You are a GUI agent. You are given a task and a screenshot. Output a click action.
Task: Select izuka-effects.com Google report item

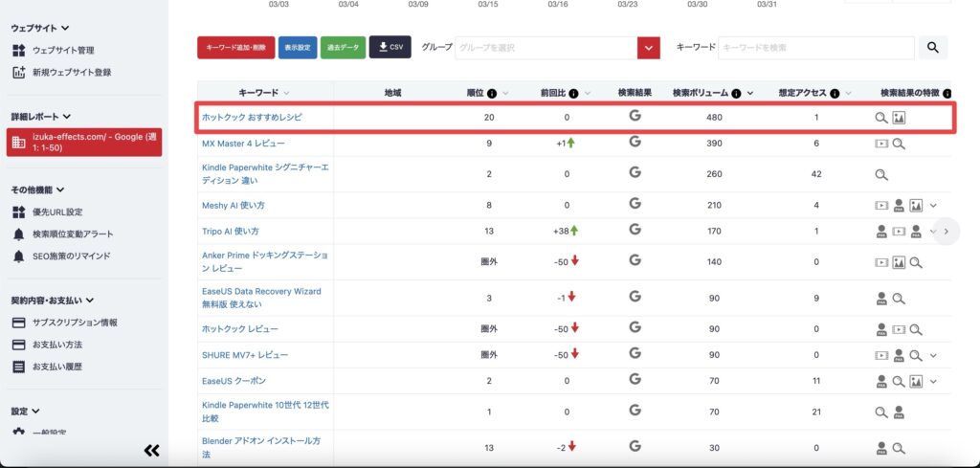84,143
